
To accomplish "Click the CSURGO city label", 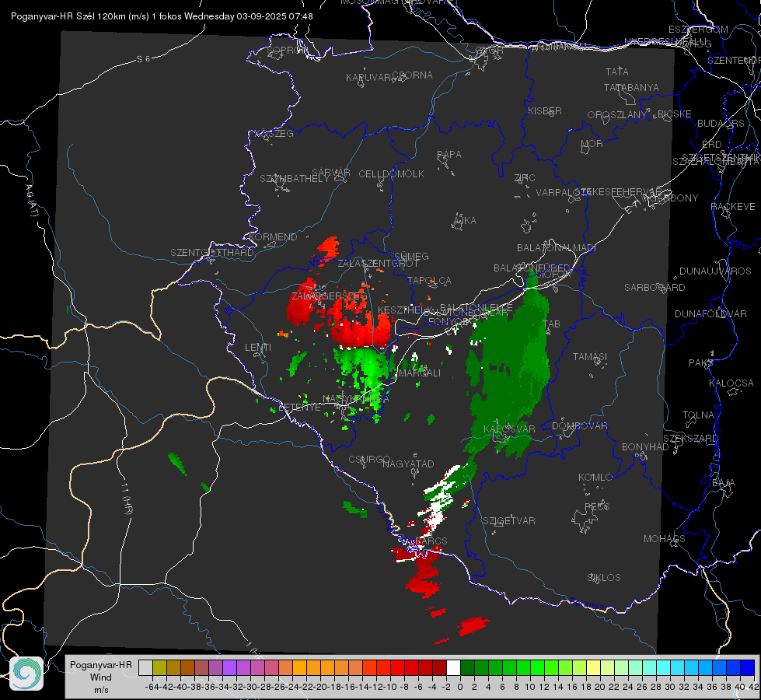I will pyautogui.click(x=369, y=459).
